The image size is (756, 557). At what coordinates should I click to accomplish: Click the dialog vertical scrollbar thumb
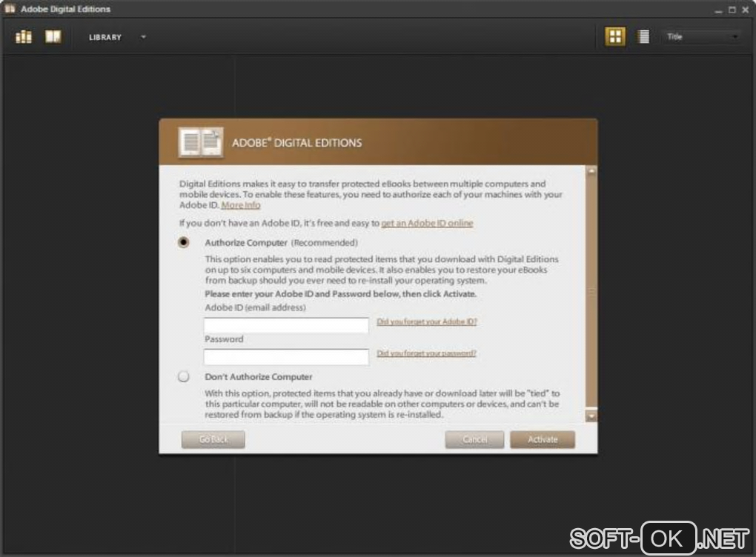point(591,292)
